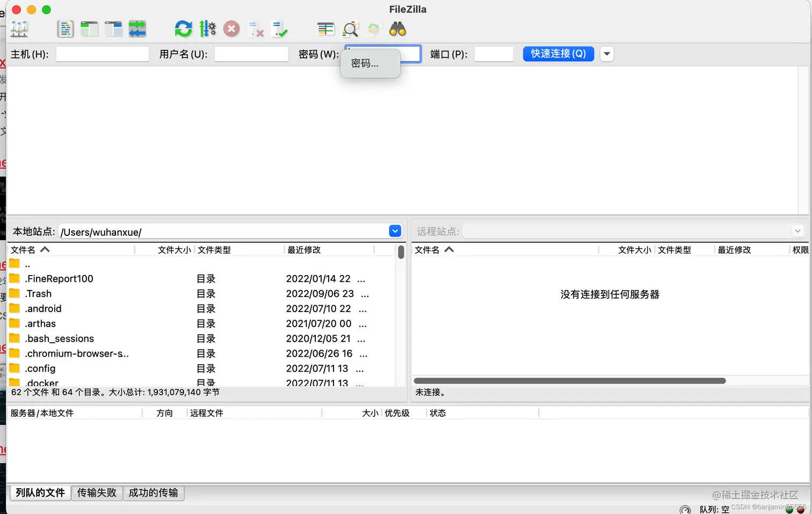Cancel the current operation
Screen dimensions: 812x514
tap(231, 29)
